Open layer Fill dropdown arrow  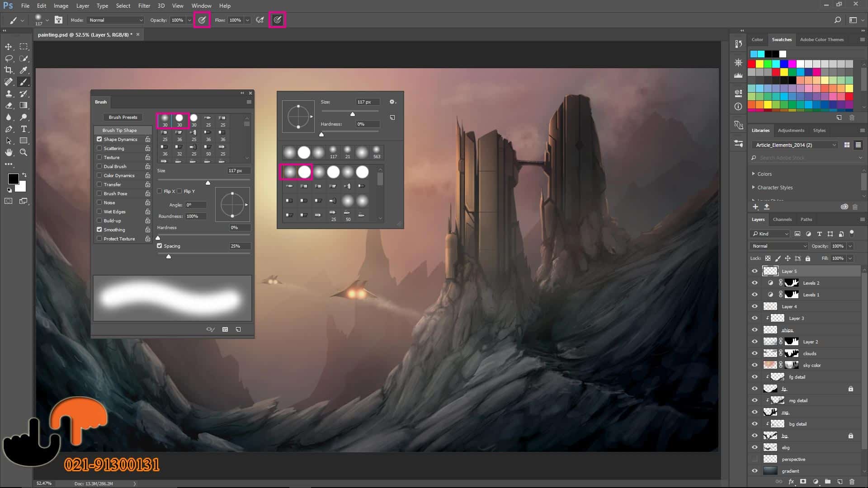850,258
